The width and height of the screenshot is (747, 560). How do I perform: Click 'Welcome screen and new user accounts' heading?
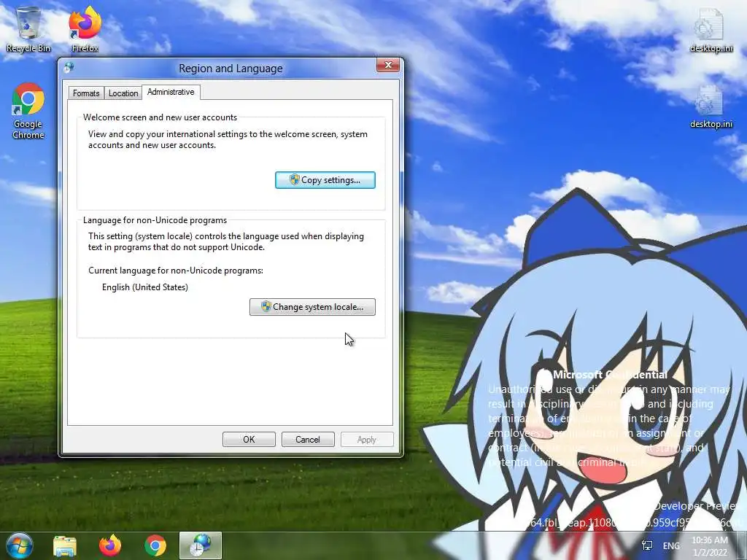(160, 117)
